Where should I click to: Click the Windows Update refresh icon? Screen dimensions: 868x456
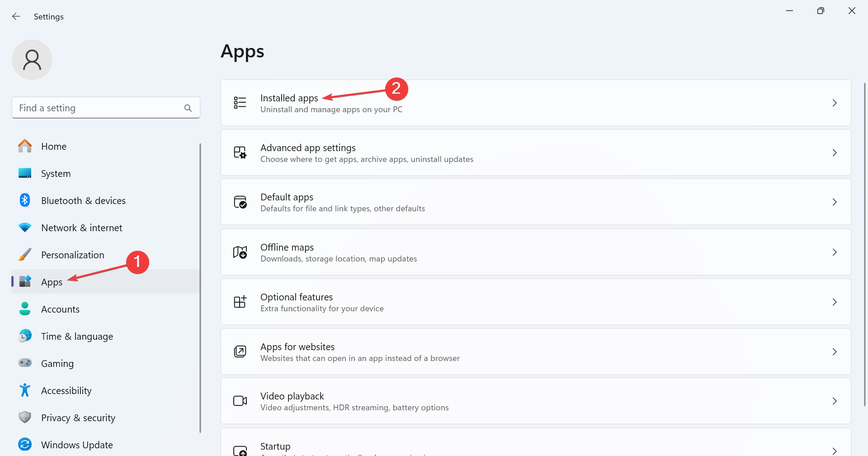pos(25,444)
